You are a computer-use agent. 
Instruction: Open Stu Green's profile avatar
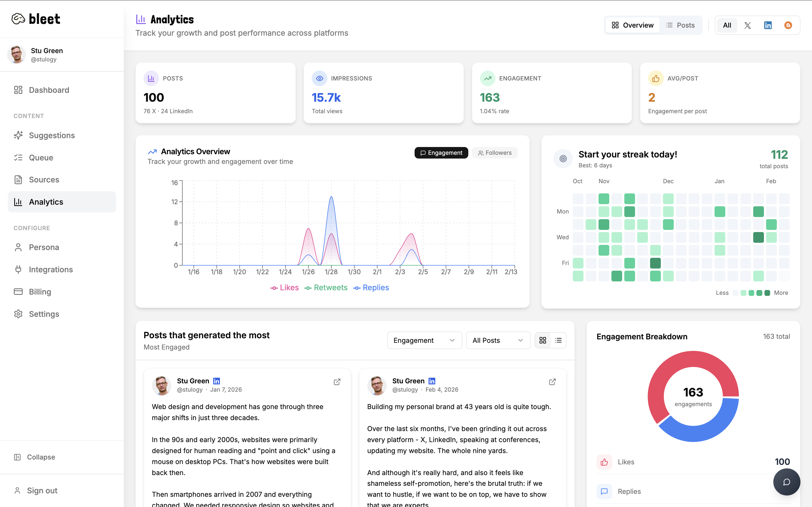coord(16,54)
